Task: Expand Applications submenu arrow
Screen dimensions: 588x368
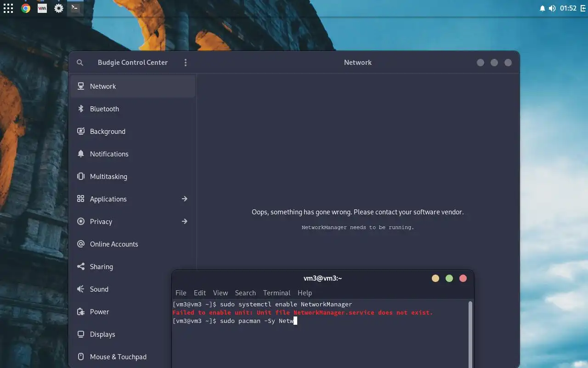Action: (x=184, y=199)
